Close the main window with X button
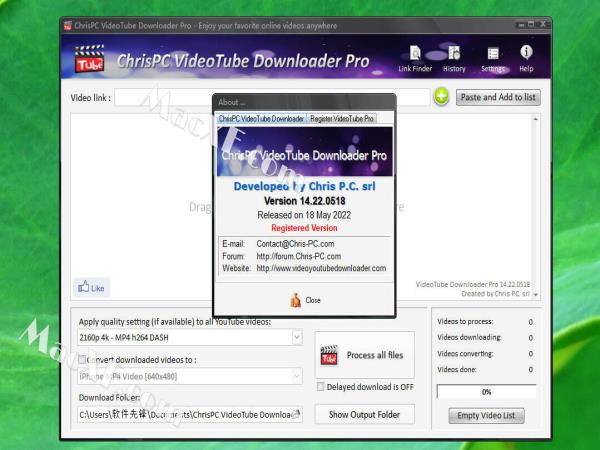The height and width of the screenshot is (450, 600). point(542,24)
